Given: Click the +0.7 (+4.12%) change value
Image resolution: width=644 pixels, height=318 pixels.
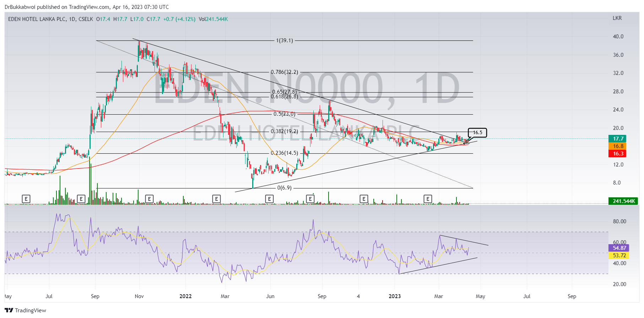Looking at the screenshot, I should (x=179, y=19).
